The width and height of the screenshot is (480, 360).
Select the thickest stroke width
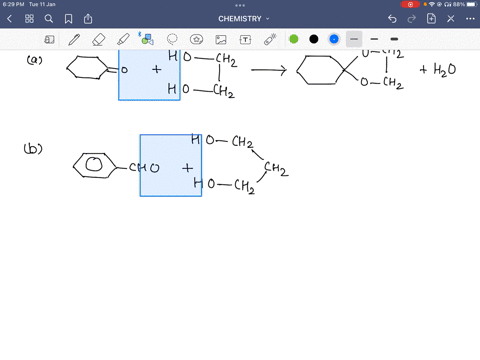click(394, 39)
